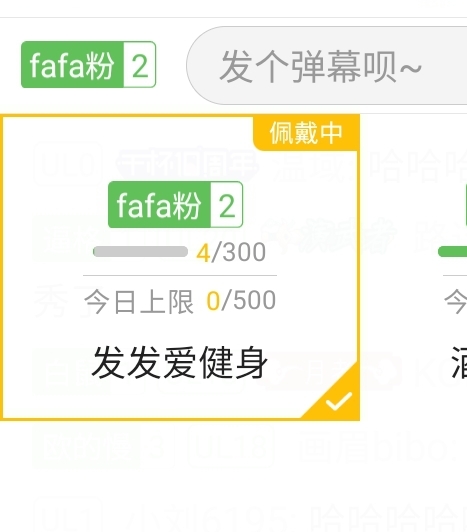467x532 pixels.
Task: Tap the green progress bar on right card
Action: coord(452,252)
